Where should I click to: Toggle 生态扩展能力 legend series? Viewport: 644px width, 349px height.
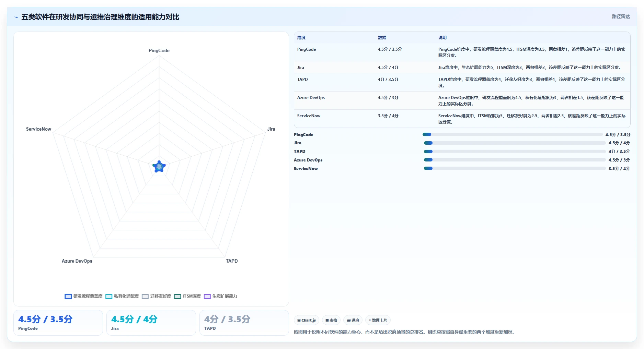click(x=221, y=296)
